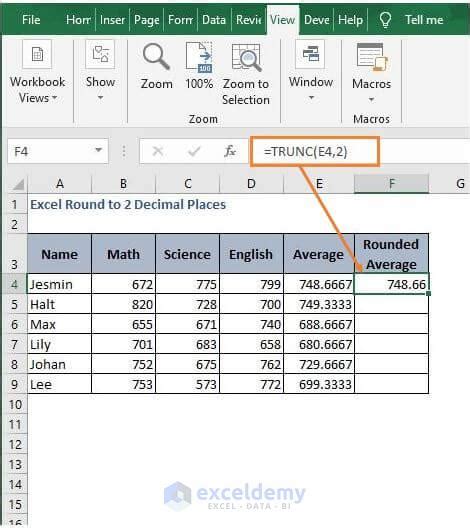Screen dimensions: 470x528
Task: Click the Cancel (X) formula bar icon
Action: 158,151
